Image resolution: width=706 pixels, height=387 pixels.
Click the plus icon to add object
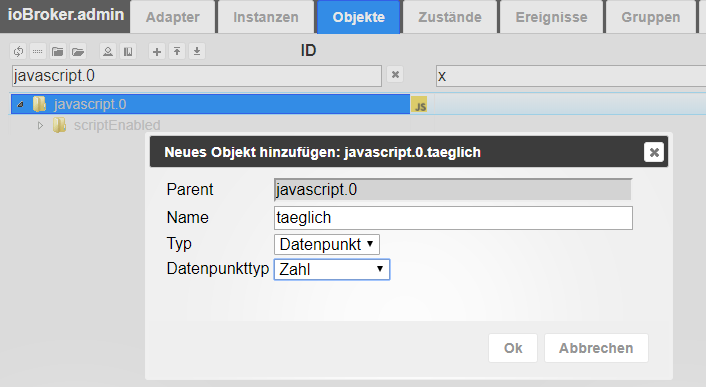(157, 51)
